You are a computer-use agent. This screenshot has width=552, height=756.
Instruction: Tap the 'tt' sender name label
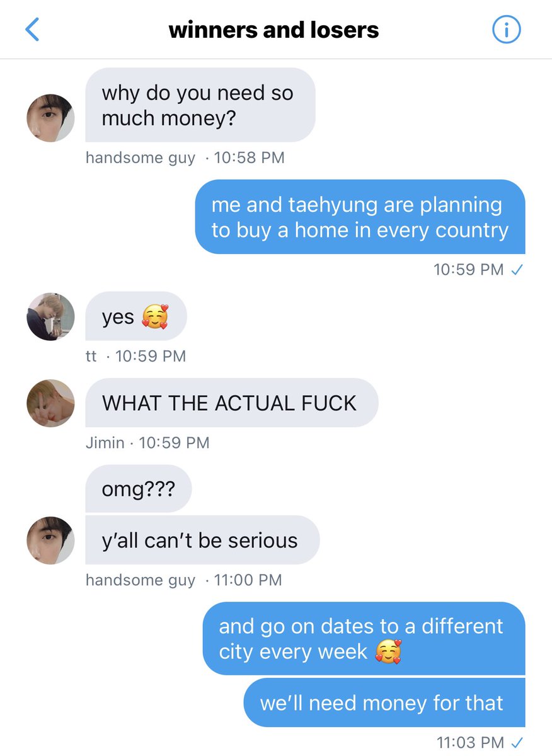pyautogui.click(x=91, y=356)
